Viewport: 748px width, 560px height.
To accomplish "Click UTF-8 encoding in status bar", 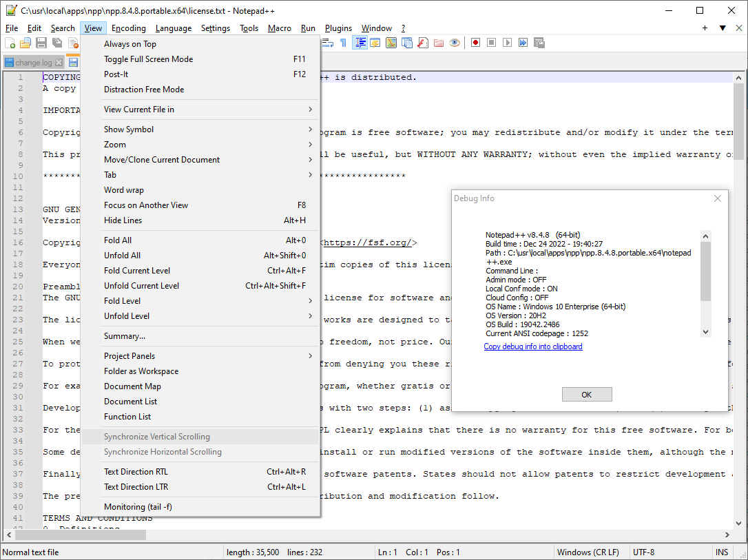I will [643, 552].
